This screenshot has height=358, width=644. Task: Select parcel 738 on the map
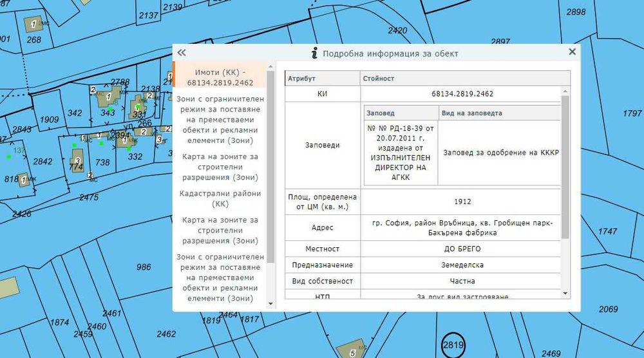102,162
